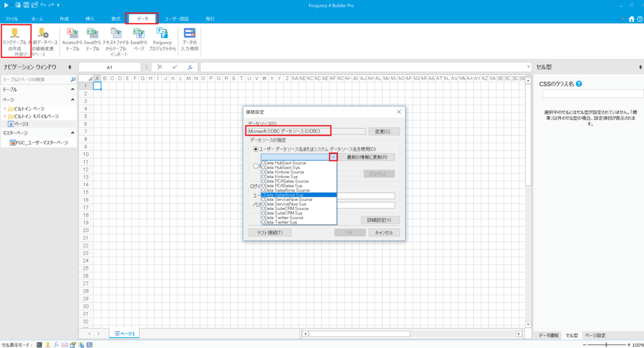The height and width of the screenshot is (348, 644).
Task: Click the CSSのクラス名 input field
Action: point(593,93)
